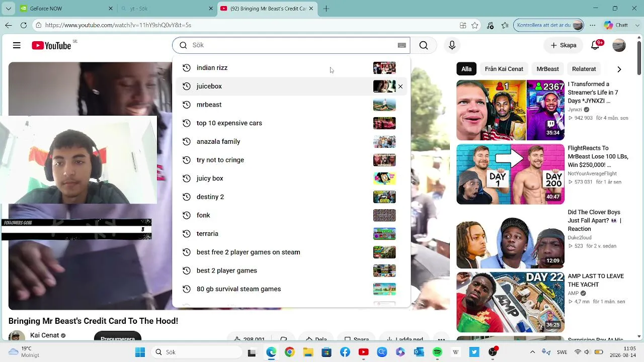Choose best free 2 player games on steam
The width and height of the screenshot is (644, 362).
291,252
